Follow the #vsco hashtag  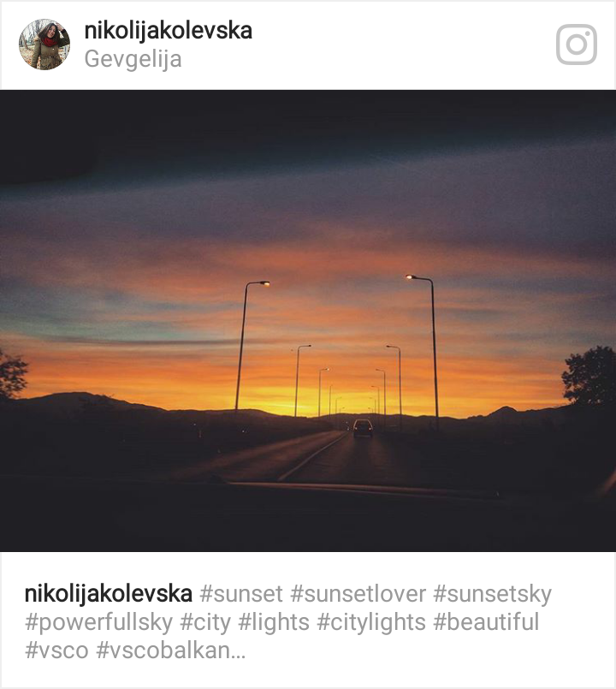(x=56, y=650)
